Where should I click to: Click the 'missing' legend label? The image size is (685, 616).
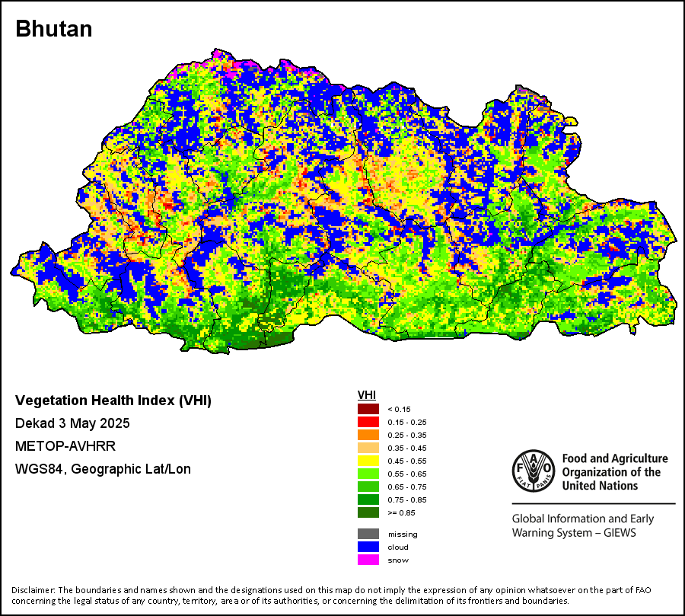(403, 535)
